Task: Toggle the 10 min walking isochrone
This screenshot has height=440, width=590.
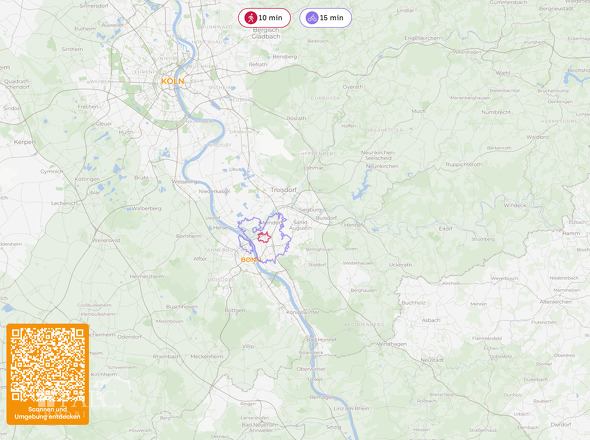Action: (x=264, y=18)
